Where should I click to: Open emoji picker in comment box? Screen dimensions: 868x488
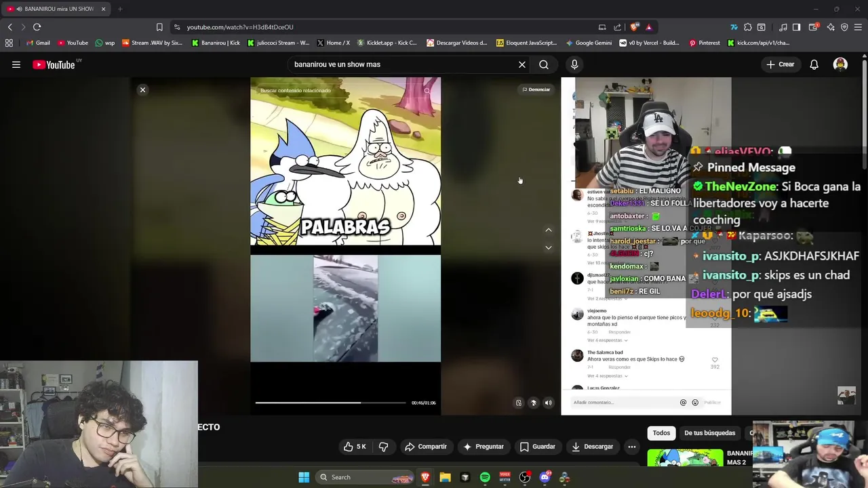pyautogui.click(x=695, y=403)
